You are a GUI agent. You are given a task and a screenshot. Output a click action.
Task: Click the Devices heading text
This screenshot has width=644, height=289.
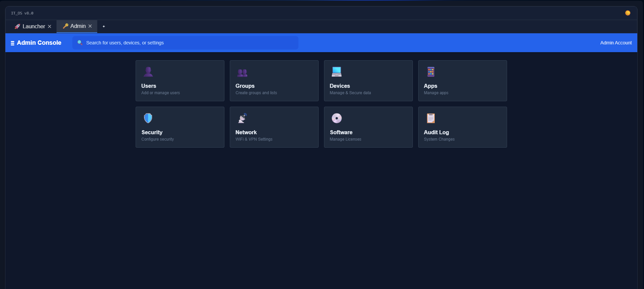tap(340, 86)
